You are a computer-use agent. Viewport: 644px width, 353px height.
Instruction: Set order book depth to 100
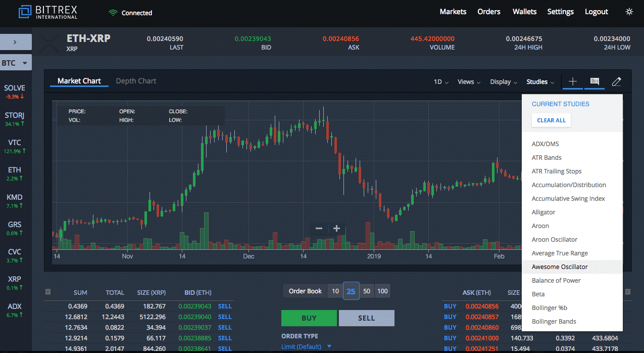[382, 291]
